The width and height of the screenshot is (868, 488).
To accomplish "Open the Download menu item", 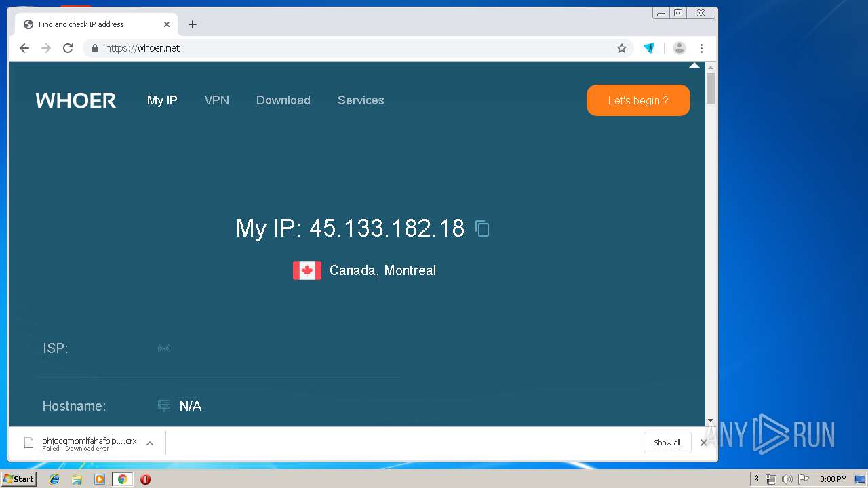I will click(283, 100).
